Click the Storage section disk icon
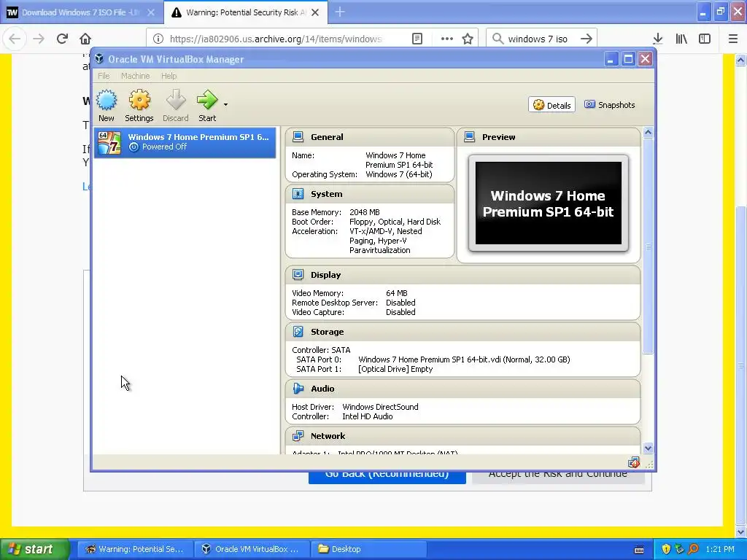Screen dimensions: 747x560 pyautogui.click(x=298, y=332)
